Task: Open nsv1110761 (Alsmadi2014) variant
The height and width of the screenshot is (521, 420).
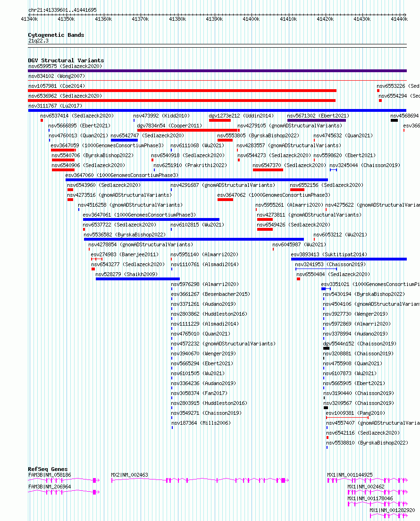Action: pos(205,264)
